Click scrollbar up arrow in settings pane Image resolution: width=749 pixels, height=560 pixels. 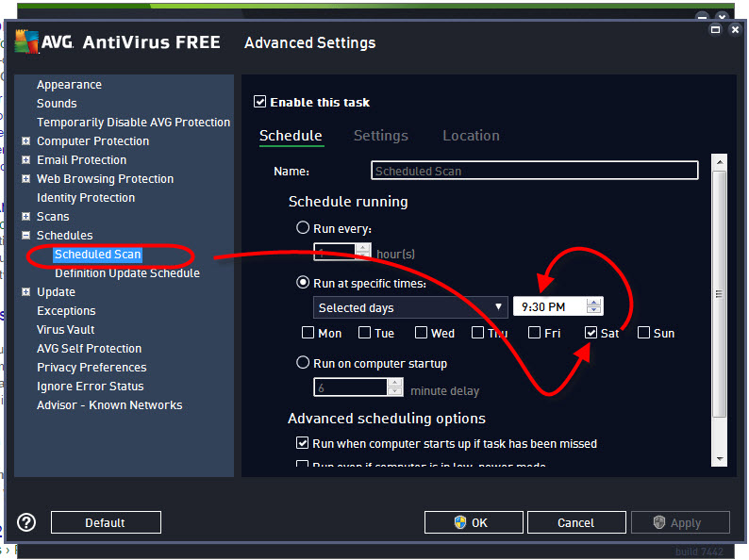720,162
